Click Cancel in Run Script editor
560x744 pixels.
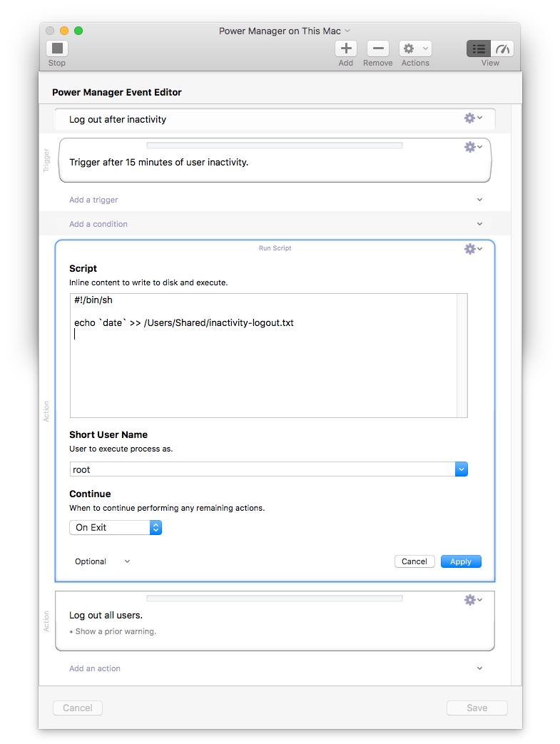(414, 561)
